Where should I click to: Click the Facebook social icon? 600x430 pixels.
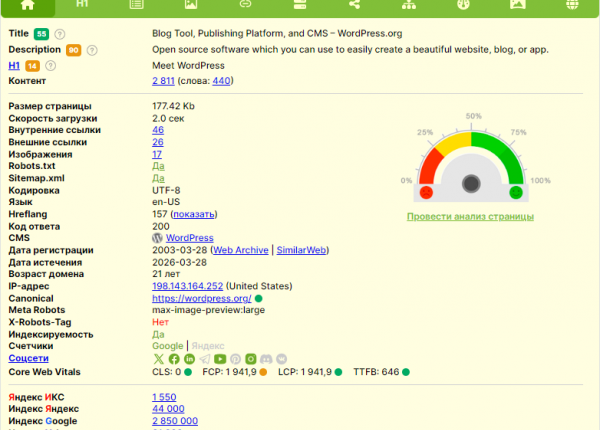pyautogui.click(x=174, y=358)
